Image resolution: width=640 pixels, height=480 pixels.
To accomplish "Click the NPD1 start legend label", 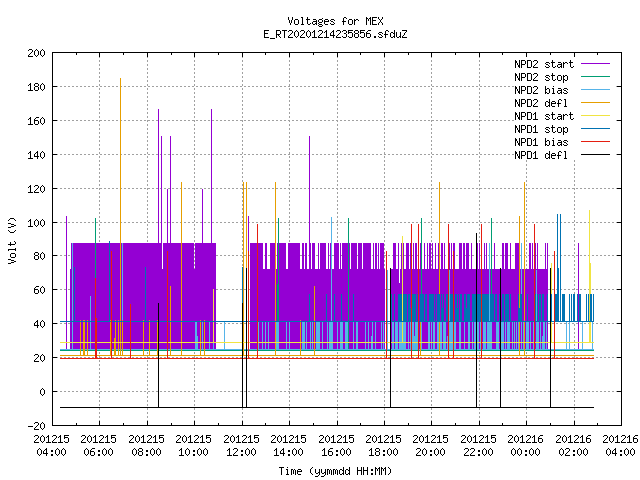I will (x=544, y=116).
